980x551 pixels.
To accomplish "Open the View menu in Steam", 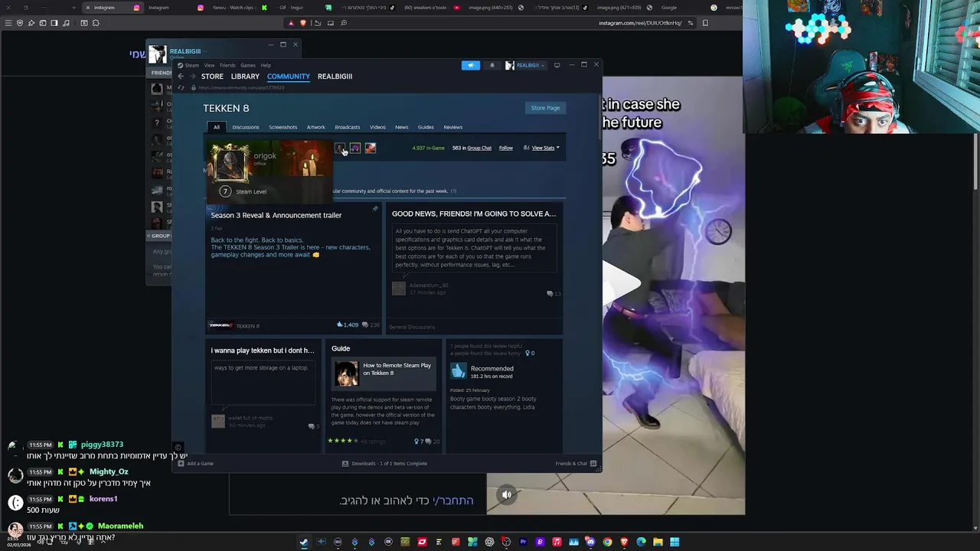I will 209,65.
